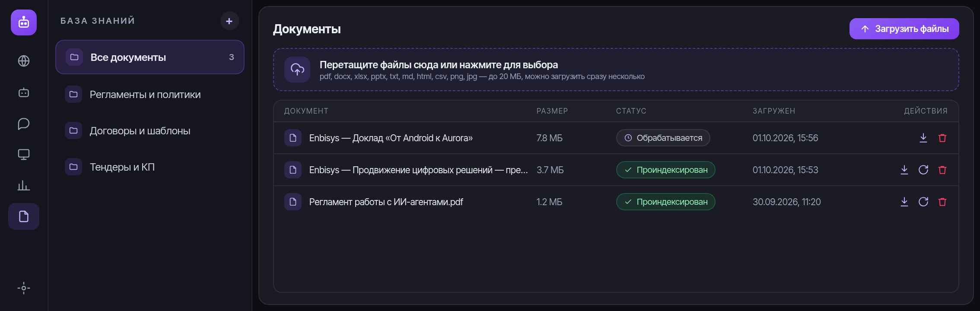The width and height of the screenshot is (980, 311).
Task: Download Регламент работы с ИИ-агентами.pdf
Action: tap(904, 202)
